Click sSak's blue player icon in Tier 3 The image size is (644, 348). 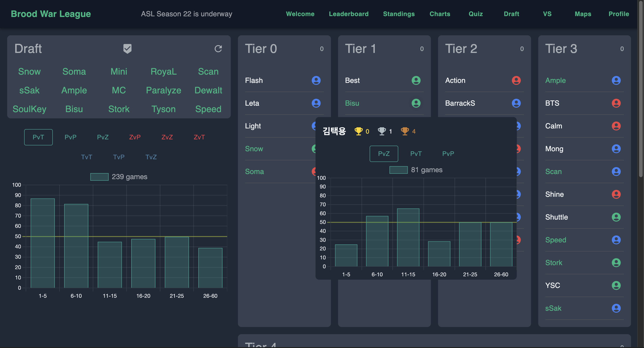tap(616, 308)
